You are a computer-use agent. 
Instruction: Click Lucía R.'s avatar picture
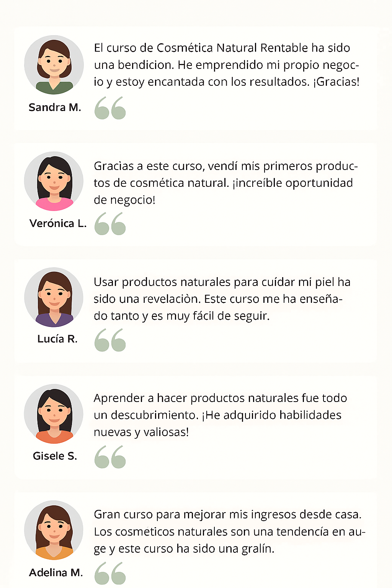(54, 297)
